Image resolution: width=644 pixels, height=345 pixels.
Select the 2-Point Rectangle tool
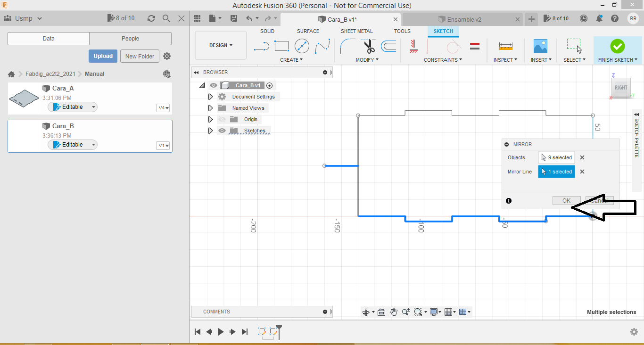coord(281,46)
